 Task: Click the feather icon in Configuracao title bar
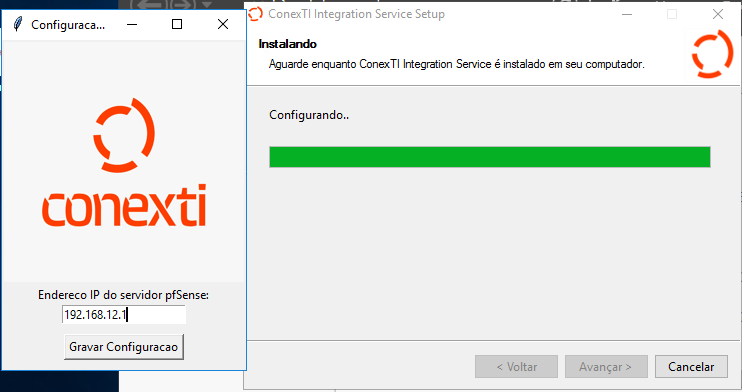[x=18, y=24]
